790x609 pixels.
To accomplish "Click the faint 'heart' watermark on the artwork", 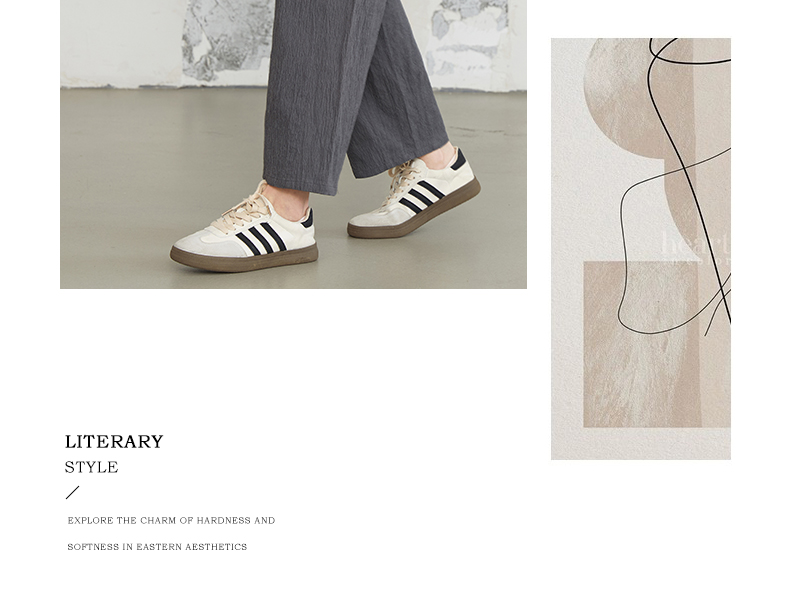I will [x=695, y=243].
